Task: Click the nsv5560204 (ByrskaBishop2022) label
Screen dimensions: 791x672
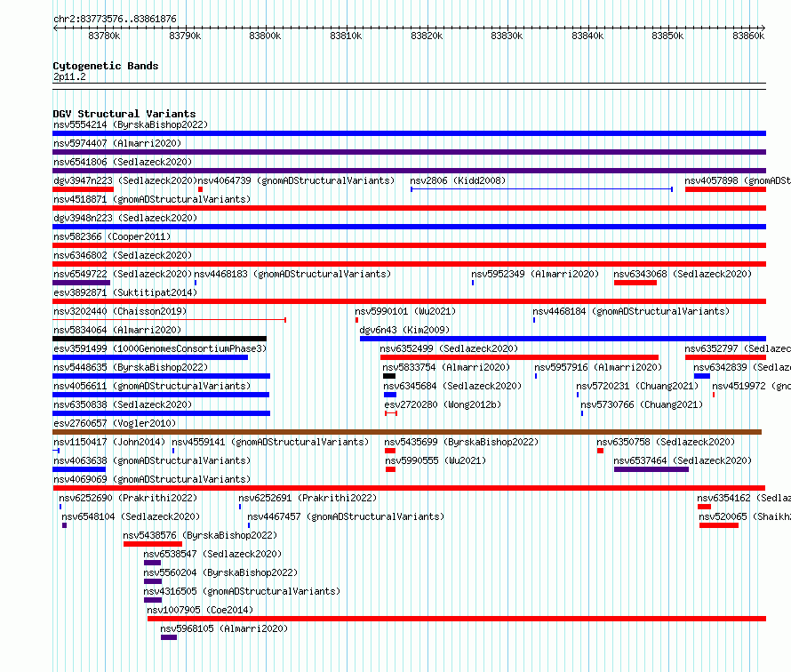Action: click(220, 572)
